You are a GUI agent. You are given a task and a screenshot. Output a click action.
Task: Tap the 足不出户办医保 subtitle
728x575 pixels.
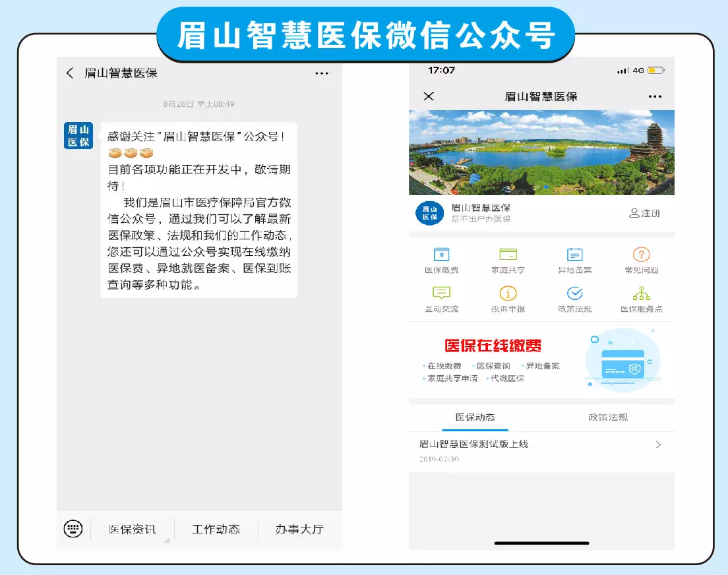pos(481,219)
